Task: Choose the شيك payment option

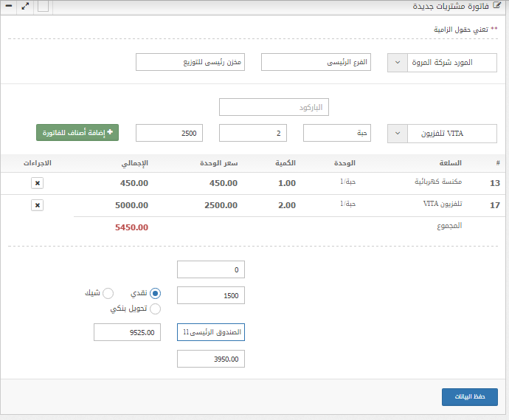Action: click(x=108, y=294)
